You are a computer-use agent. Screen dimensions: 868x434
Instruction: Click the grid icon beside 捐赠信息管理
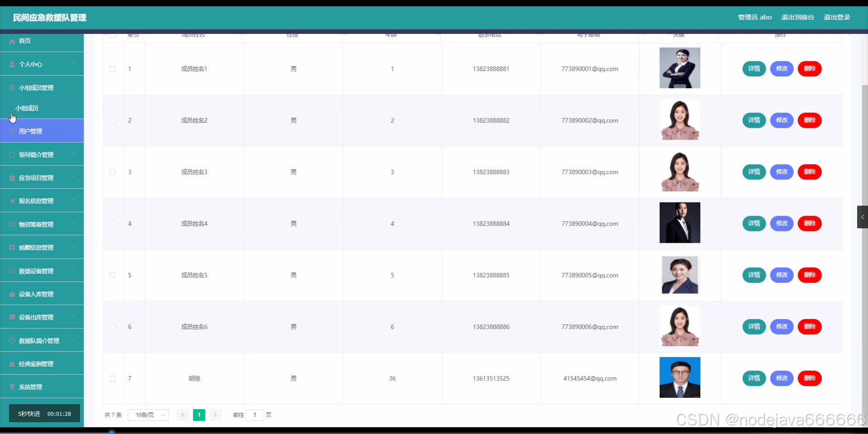pos(12,247)
